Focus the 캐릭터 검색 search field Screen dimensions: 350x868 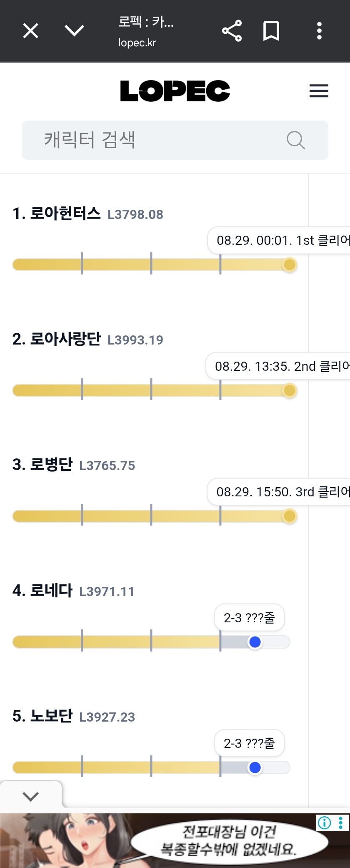(175, 140)
